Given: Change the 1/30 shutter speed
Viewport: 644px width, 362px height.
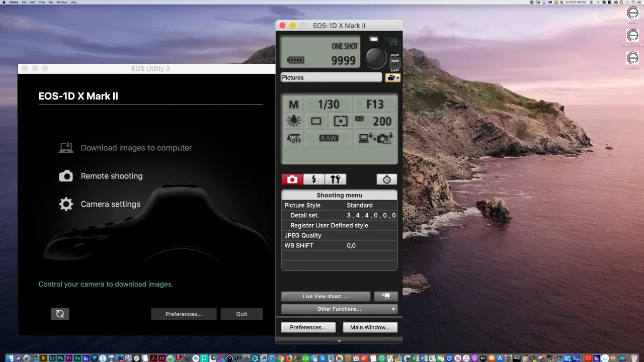Looking at the screenshot, I should tap(329, 105).
